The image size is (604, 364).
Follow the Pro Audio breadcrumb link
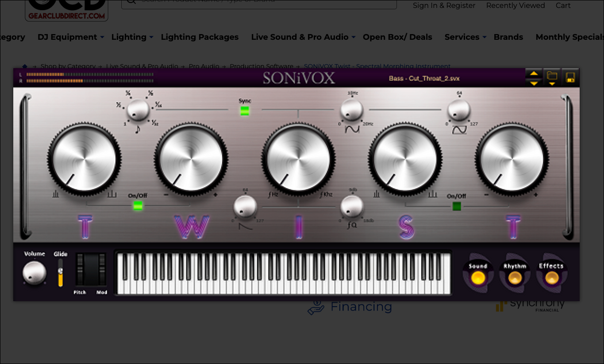click(204, 66)
